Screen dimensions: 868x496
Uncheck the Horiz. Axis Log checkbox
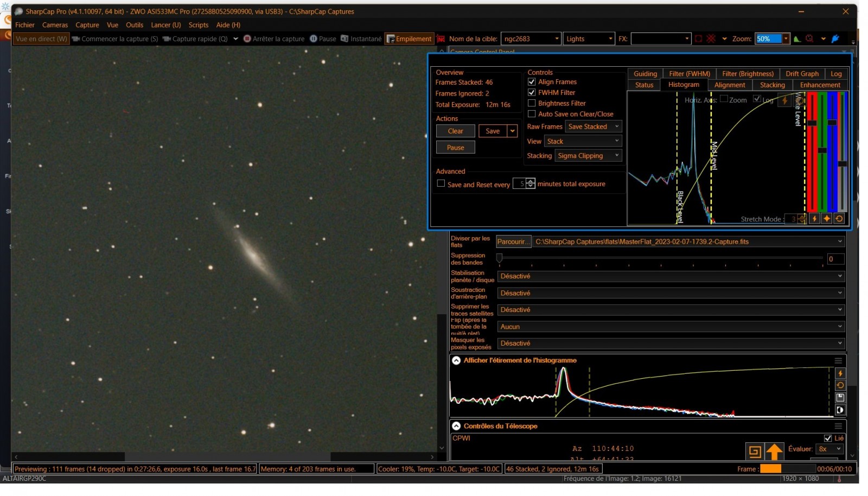click(757, 99)
